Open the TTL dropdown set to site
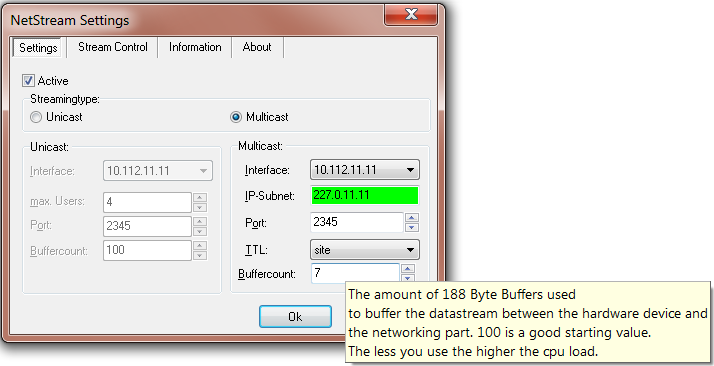Viewport: 714px width, 366px height. pyautogui.click(x=364, y=249)
